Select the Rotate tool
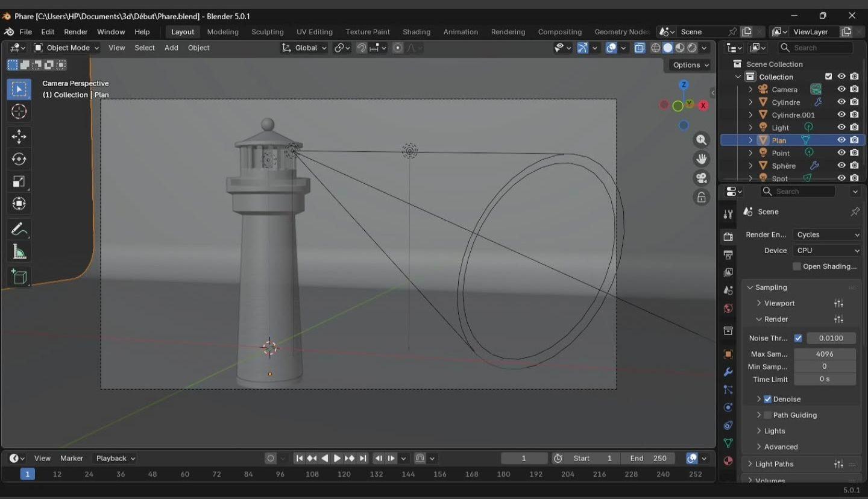The width and height of the screenshot is (868, 499). tap(19, 159)
